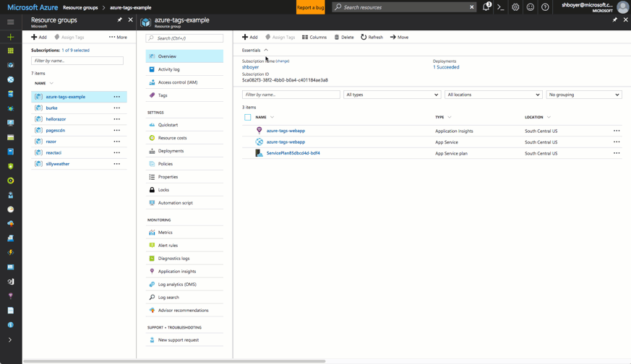631x364 pixels.
Task: Open notifications bell icon
Action: 486,6
